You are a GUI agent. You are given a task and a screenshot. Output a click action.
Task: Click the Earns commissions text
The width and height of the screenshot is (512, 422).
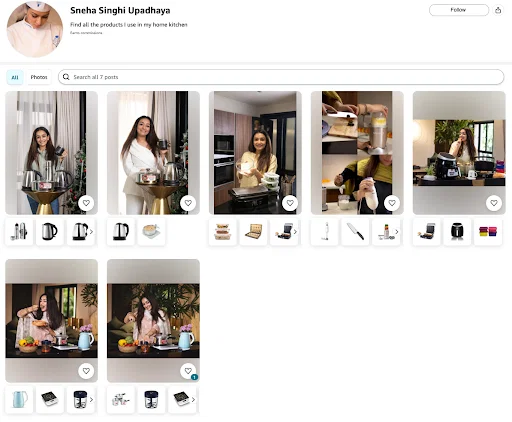coord(86,33)
